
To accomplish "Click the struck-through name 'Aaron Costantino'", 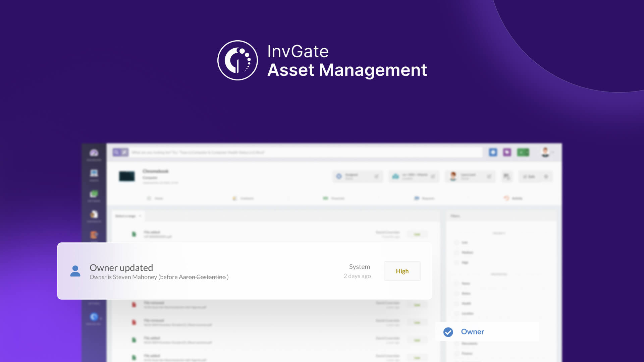I will (x=202, y=277).
